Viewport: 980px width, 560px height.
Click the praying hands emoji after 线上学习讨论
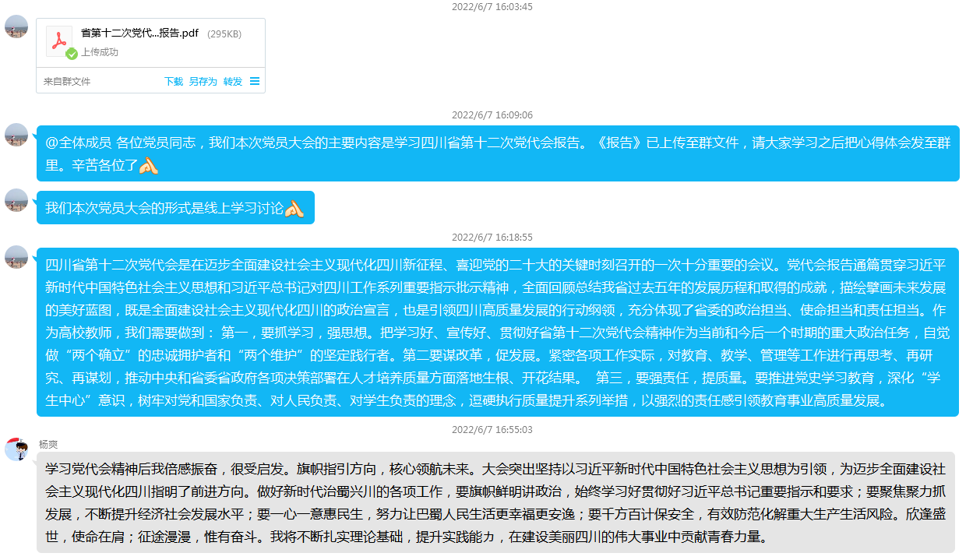[x=294, y=209]
